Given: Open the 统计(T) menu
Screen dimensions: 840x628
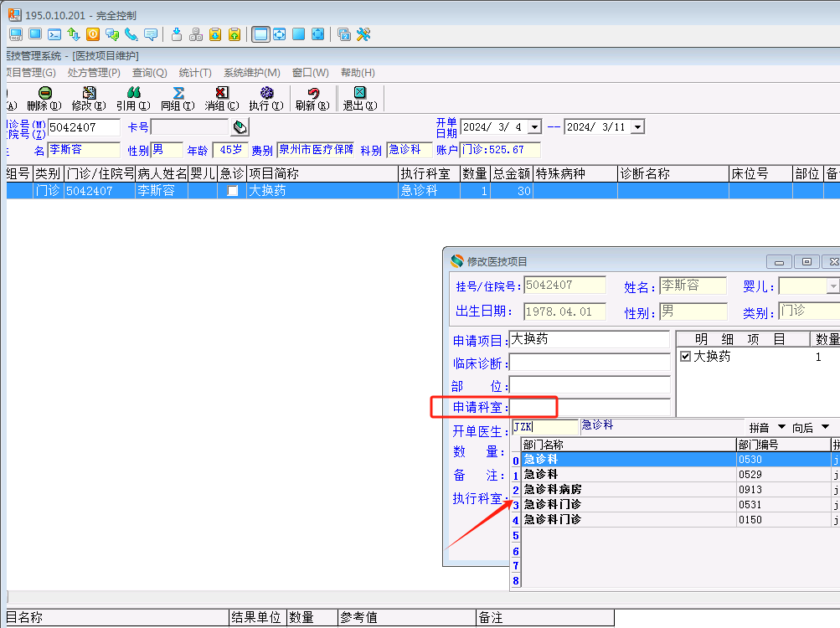Looking at the screenshot, I should point(195,72).
